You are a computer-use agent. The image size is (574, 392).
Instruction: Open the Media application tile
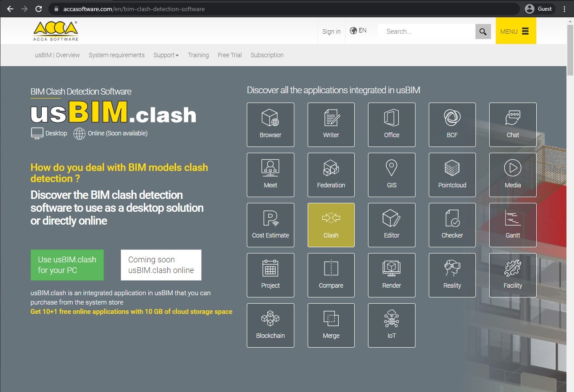click(x=513, y=175)
